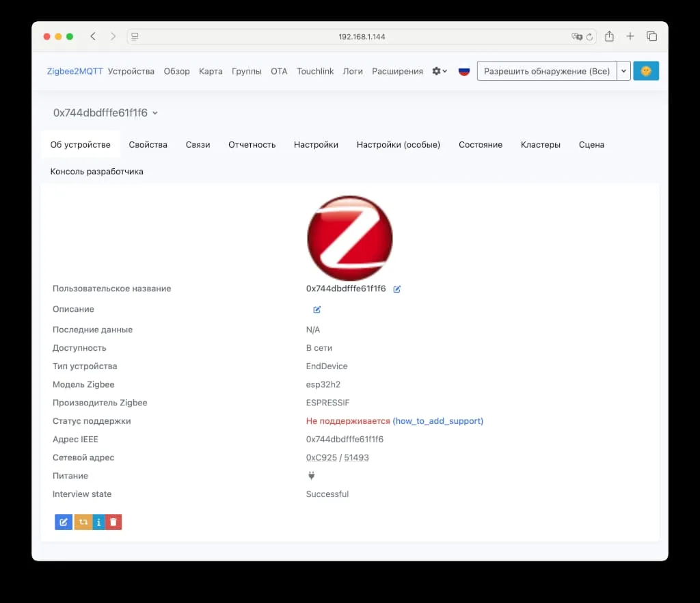
Task: Show the Safari tab overview
Action: [651, 36]
